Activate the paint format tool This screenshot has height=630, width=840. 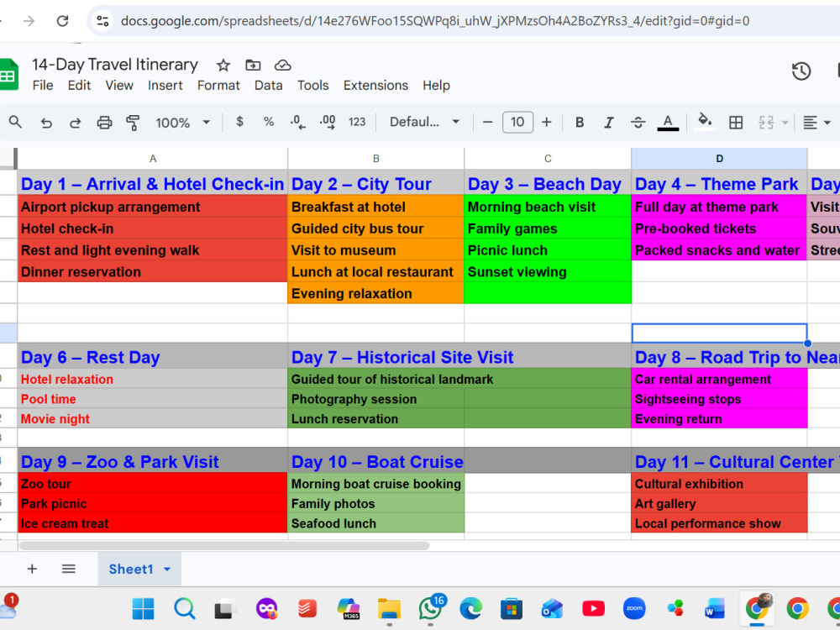(133, 123)
